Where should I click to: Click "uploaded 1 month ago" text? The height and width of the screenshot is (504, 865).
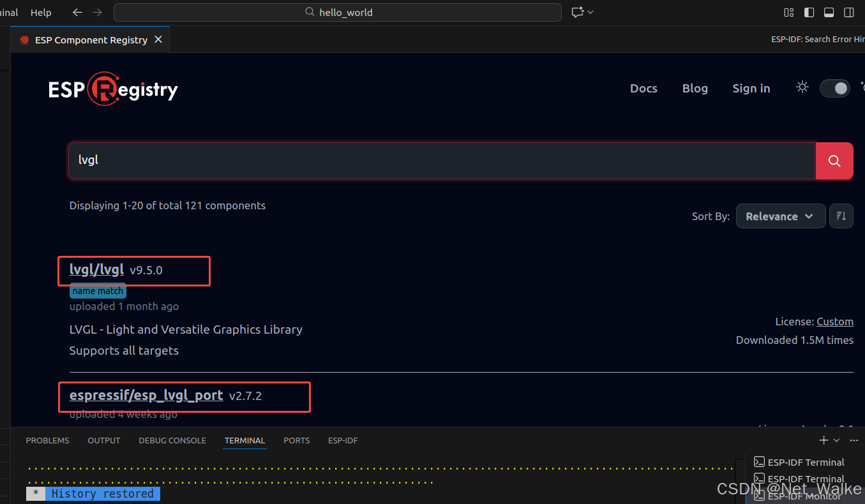click(x=124, y=306)
